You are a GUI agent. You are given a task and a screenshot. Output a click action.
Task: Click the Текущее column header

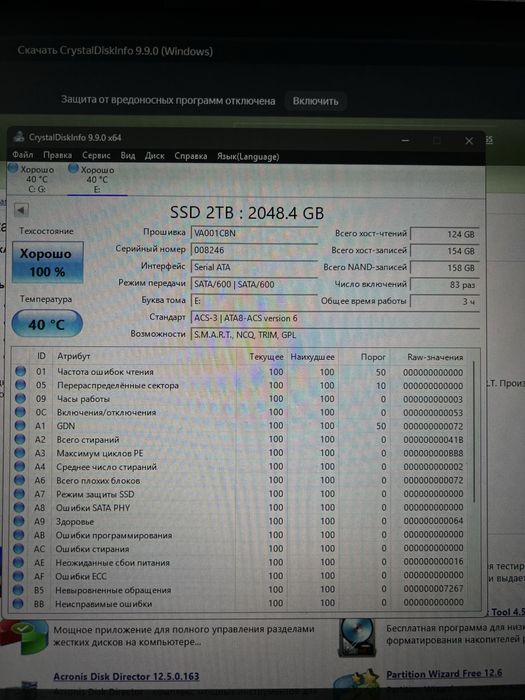tap(266, 357)
